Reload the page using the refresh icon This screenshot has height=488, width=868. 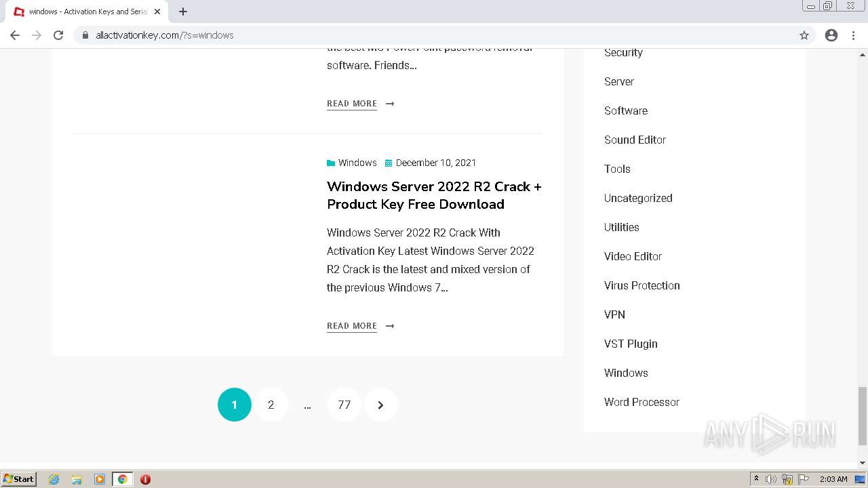coord(58,35)
